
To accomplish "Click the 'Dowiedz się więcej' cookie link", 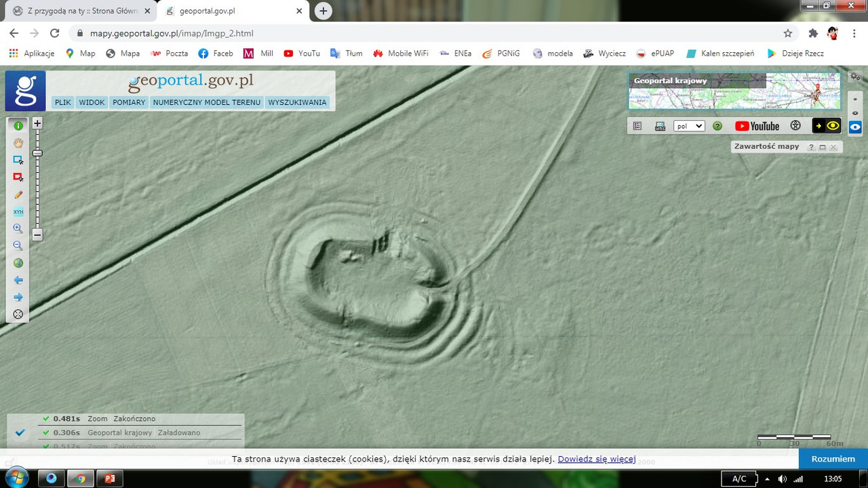I will tap(597, 459).
